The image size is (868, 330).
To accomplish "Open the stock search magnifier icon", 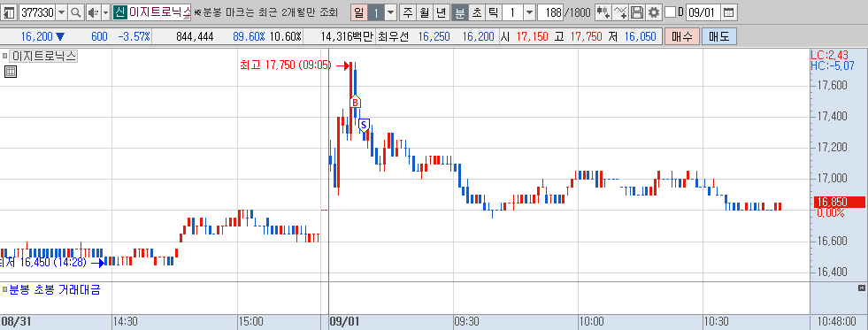I will coord(76,12).
